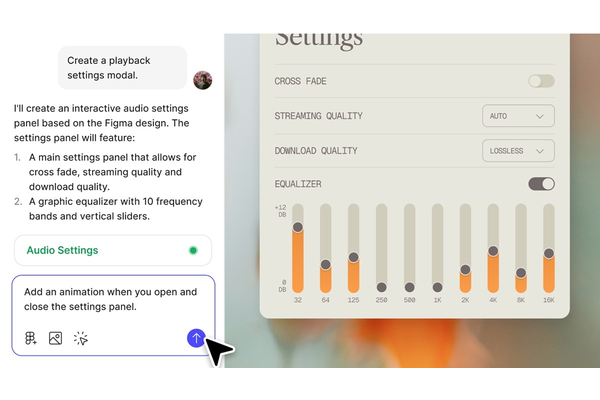The width and height of the screenshot is (600, 400).
Task: Click the 4K equalizer slider knob
Action: point(493,251)
